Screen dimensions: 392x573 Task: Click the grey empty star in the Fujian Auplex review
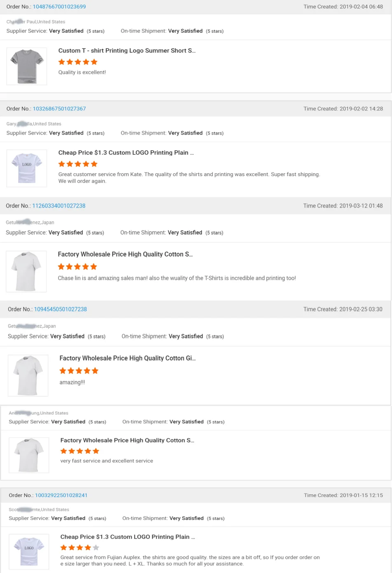[x=96, y=547]
